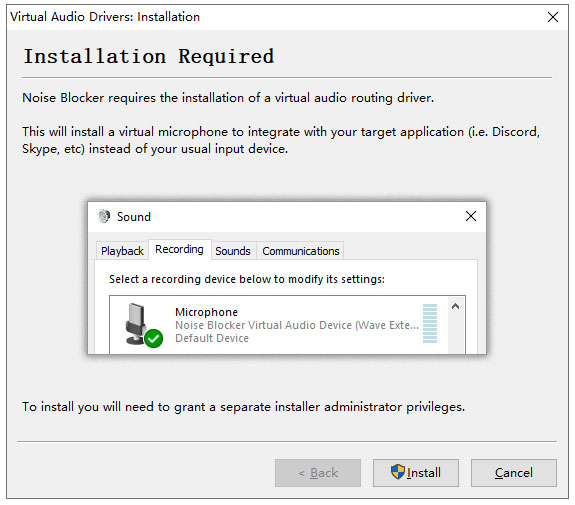The width and height of the screenshot is (575, 505).
Task: Click the microphone input level meter
Action: click(x=430, y=323)
